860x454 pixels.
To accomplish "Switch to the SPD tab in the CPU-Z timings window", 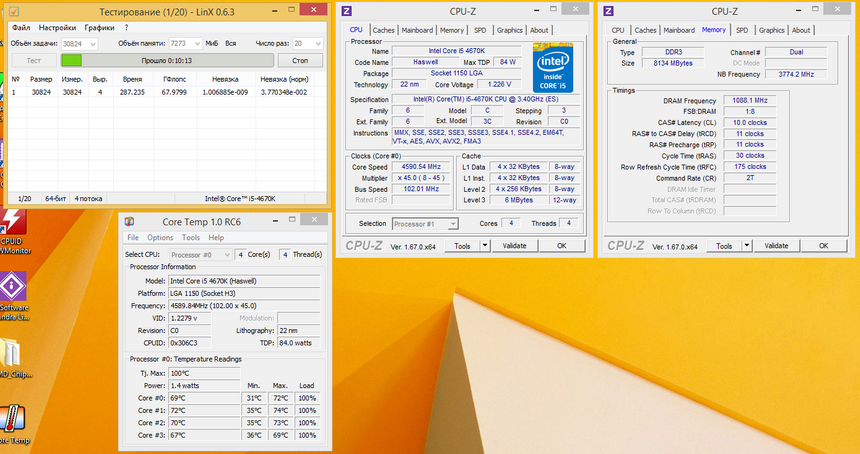I will pyautogui.click(x=742, y=30).
